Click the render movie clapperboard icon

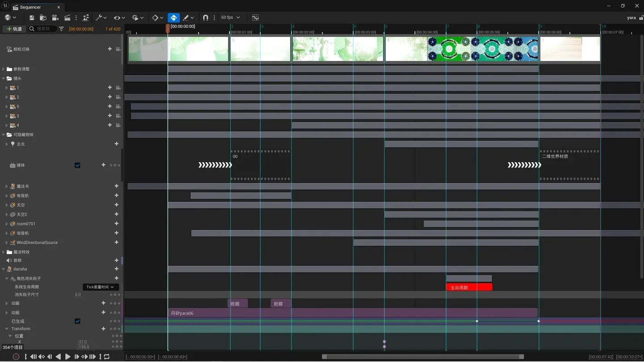(x=67, y=18)
